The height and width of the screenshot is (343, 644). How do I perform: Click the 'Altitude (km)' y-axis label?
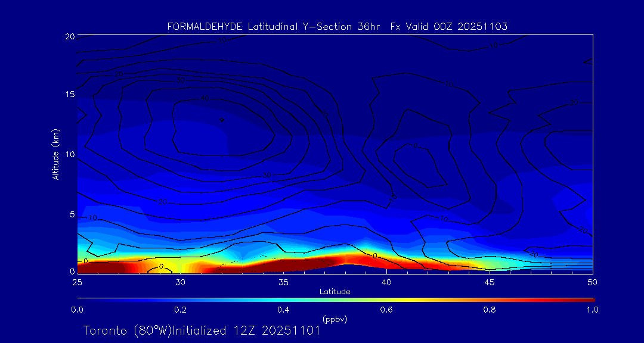point(55,154)
